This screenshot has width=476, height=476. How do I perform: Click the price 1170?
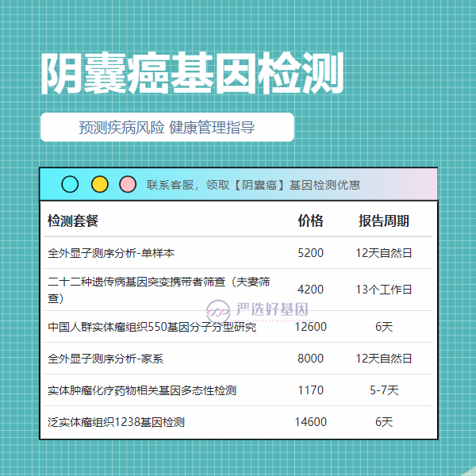point(310,390)
